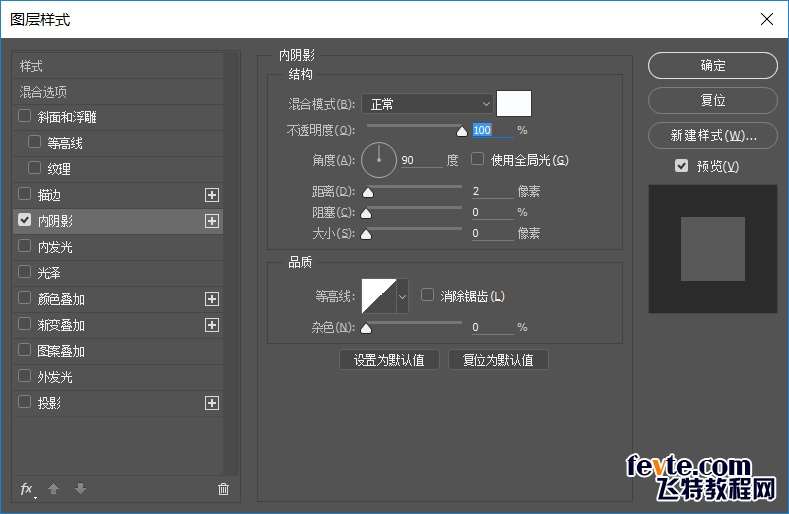Uncheck the 预览 checkbox

click(x=681, y=166)
